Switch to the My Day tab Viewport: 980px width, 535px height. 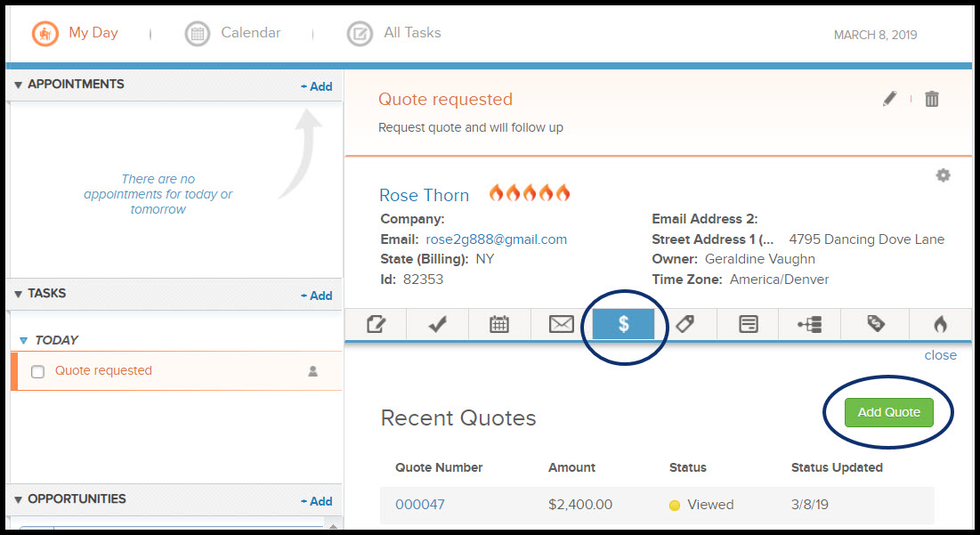point(93,33)
